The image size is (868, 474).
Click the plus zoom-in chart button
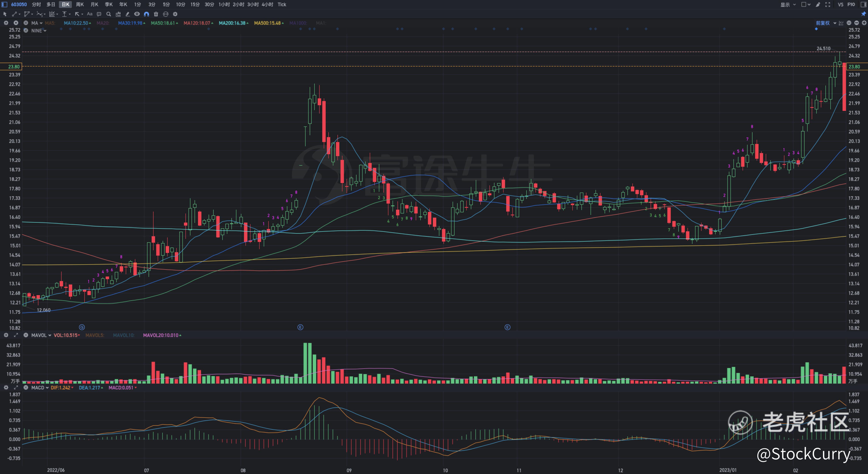(864, 23)
